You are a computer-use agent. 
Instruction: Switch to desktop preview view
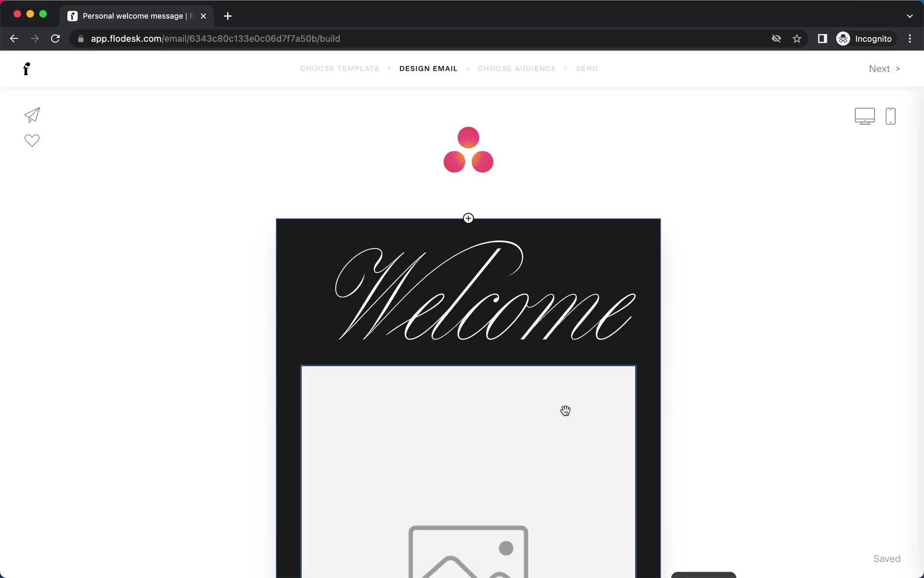coord(865,115)
